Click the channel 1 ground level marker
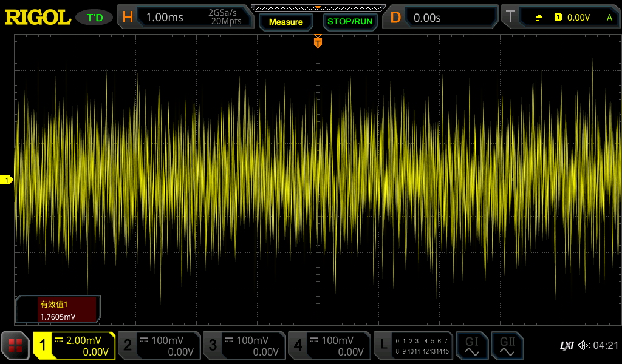The image size is (622, 364). point(7,180)
